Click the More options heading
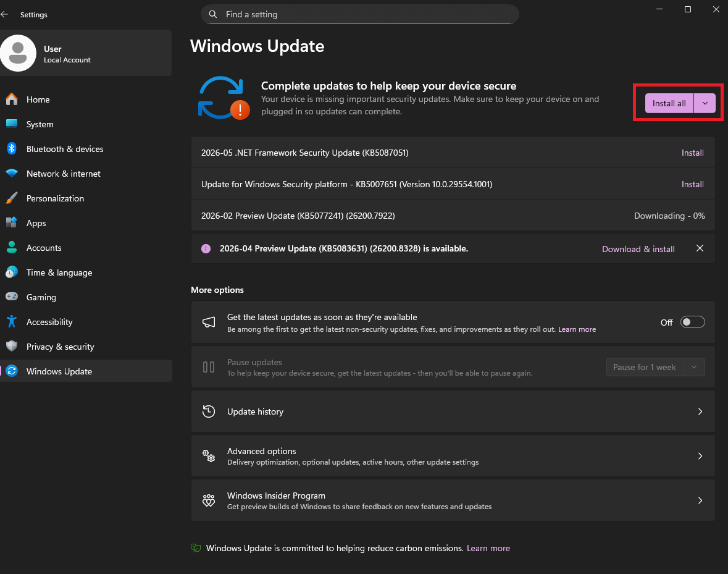This screenshot has height=574, width=728. tap(217, 290)
